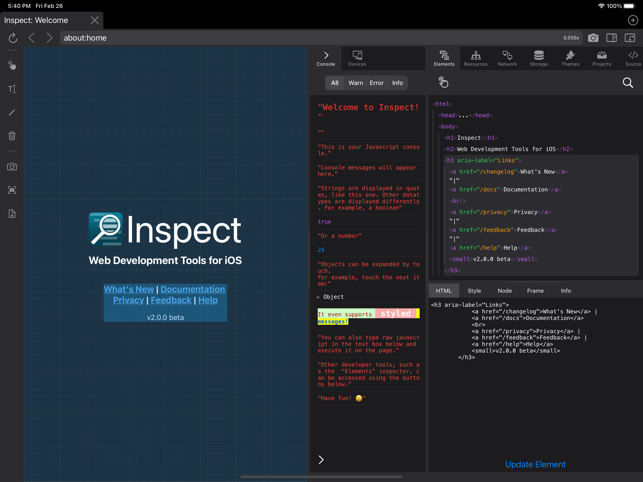Select the Node tab
Image resolution: width=643 pixels, height=482 pixels.
505,291
